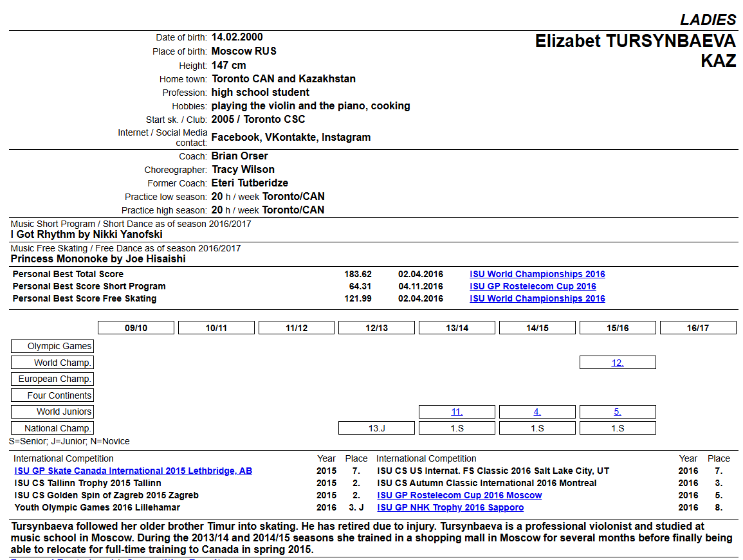Click Youth Olympic Games 2016 Lillehamar entry

pyautogui.click(x=97, y=507)
